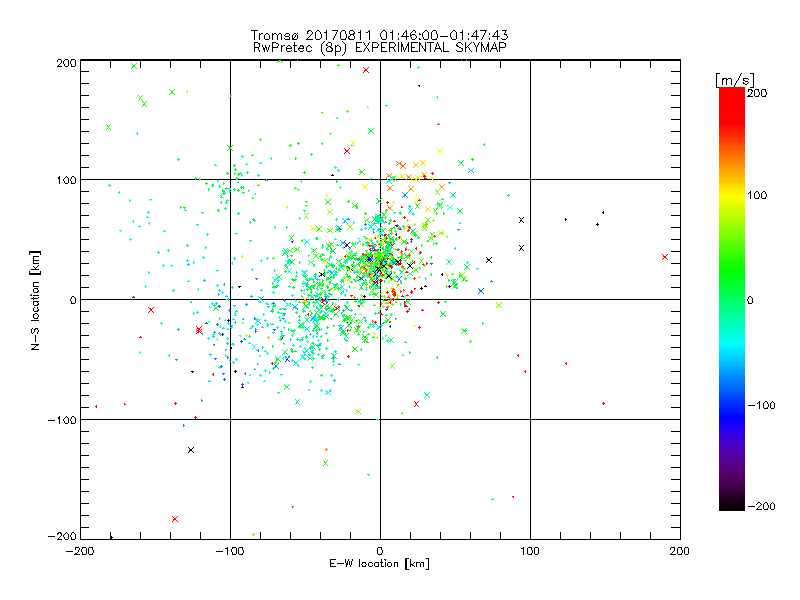The height and width of the screenshot is (600, 800).
Task: Click the y-axis tick label '0'
Action: tap(73, 300)
